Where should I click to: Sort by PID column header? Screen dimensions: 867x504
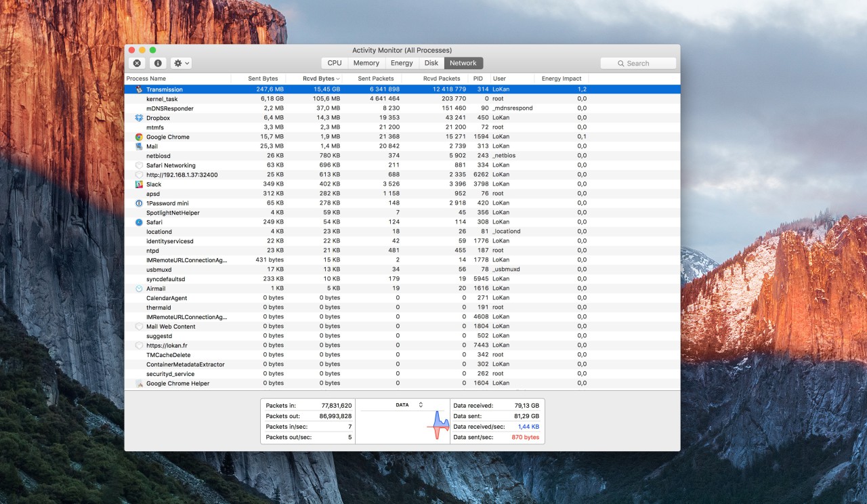(479, 79)
